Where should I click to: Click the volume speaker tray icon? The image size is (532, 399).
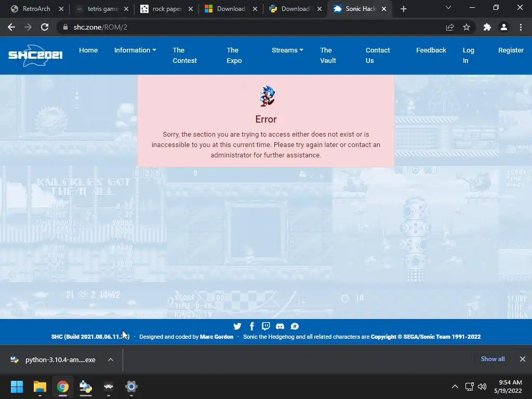(x=482, y=387)
